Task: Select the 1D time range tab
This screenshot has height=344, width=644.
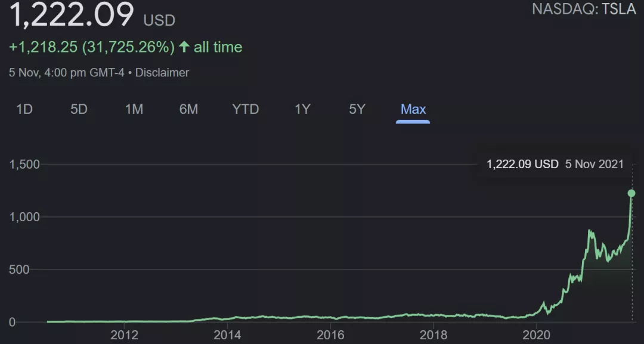Action: tap(24, 109)
